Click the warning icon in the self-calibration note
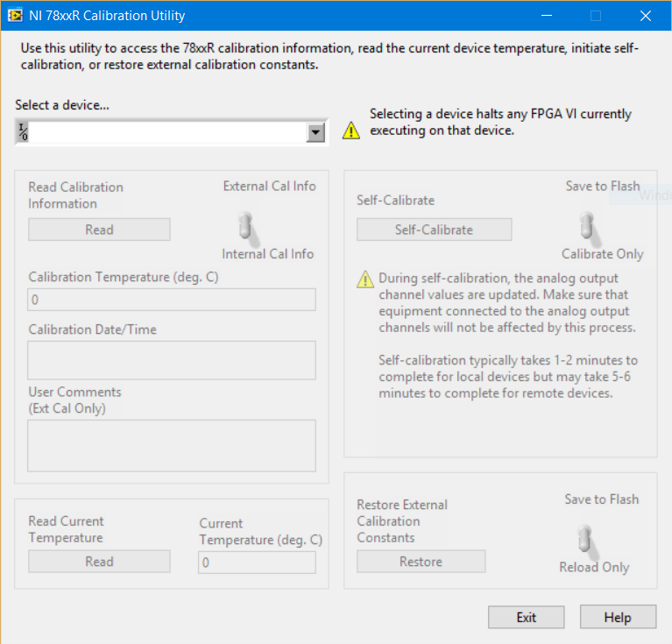 coord(364,280)
